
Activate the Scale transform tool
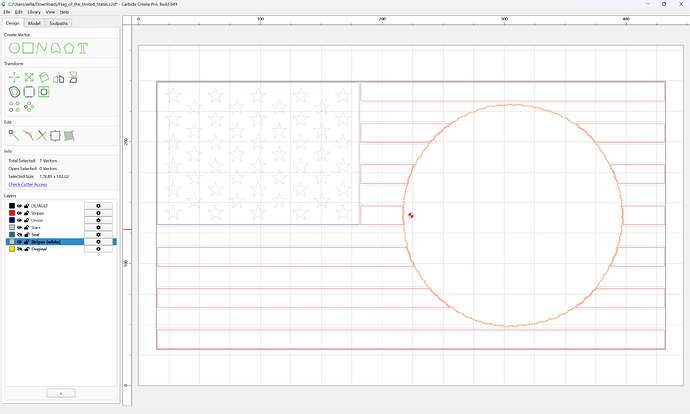click(29, 77)
